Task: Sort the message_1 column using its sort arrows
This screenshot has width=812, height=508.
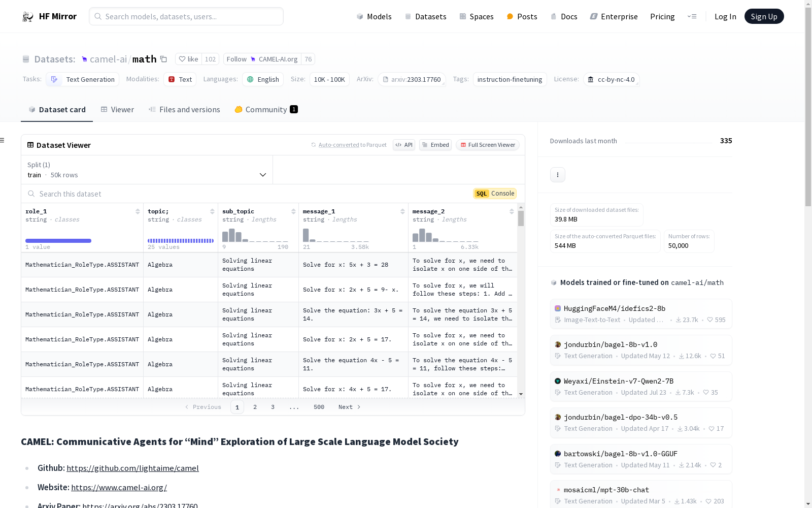Action: 402,211
